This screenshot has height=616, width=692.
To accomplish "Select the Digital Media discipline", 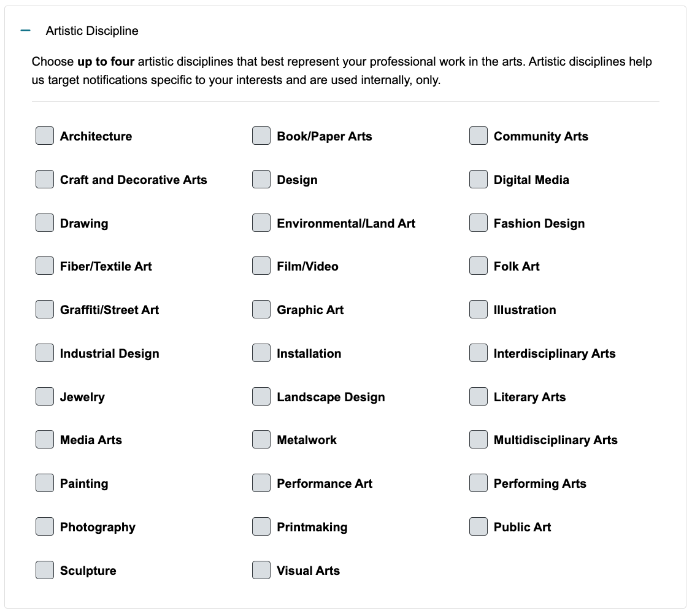I will (477, 179).
